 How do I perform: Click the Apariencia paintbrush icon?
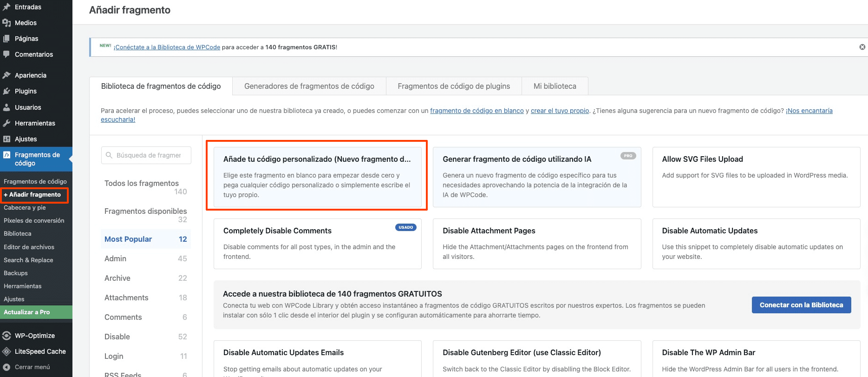click(x=7, y=75)
